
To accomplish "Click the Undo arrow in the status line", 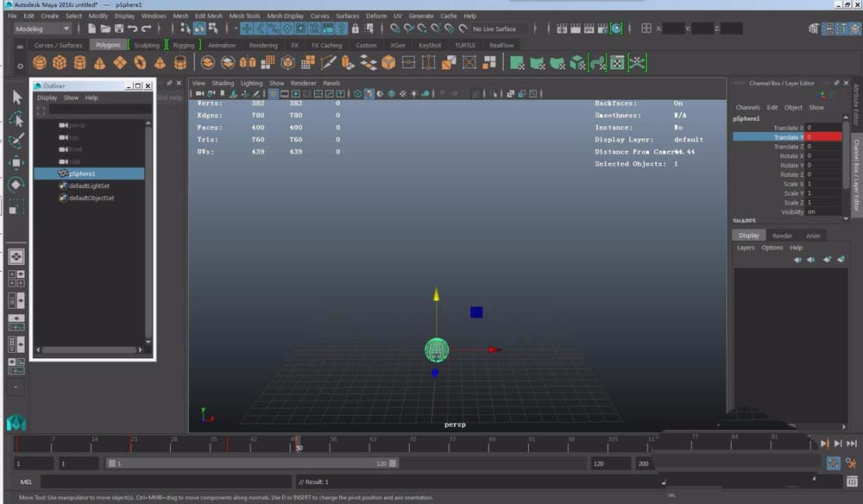I will coord(133,28).
